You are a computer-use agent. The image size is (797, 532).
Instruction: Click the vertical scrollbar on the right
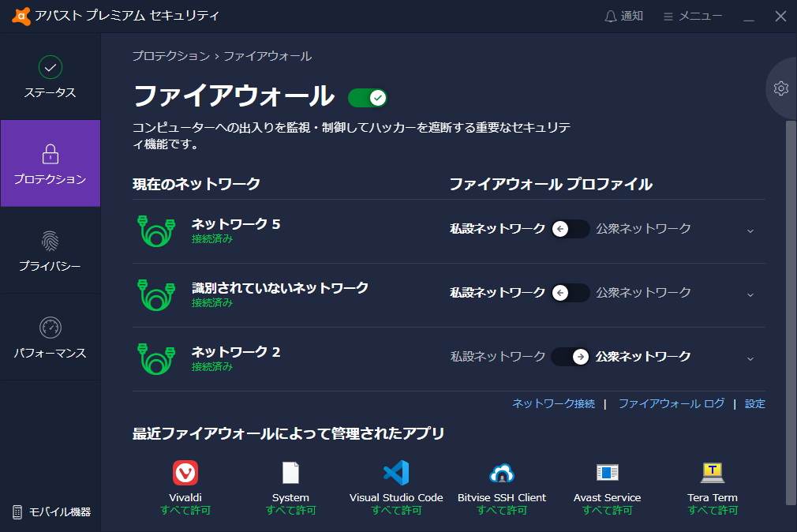791,313
